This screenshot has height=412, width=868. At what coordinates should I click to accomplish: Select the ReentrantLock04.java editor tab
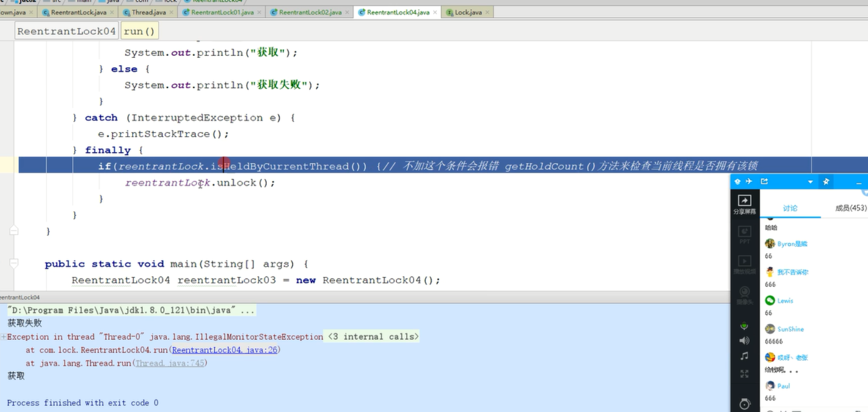[x=398, y=12]
